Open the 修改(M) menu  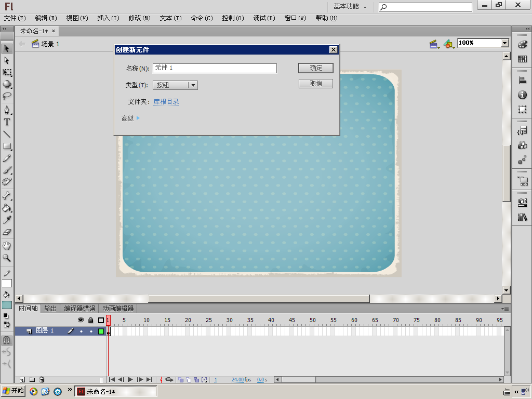tap(139, 18)
